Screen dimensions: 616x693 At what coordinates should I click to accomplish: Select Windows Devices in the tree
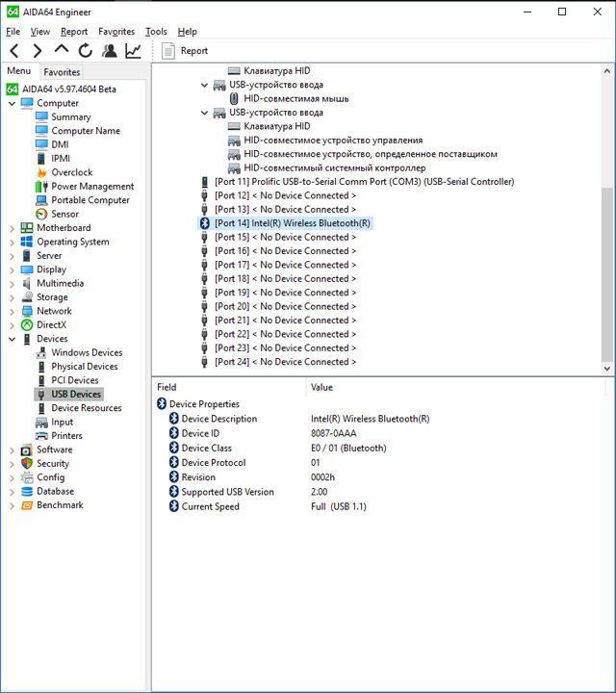(x=87, y=352)
